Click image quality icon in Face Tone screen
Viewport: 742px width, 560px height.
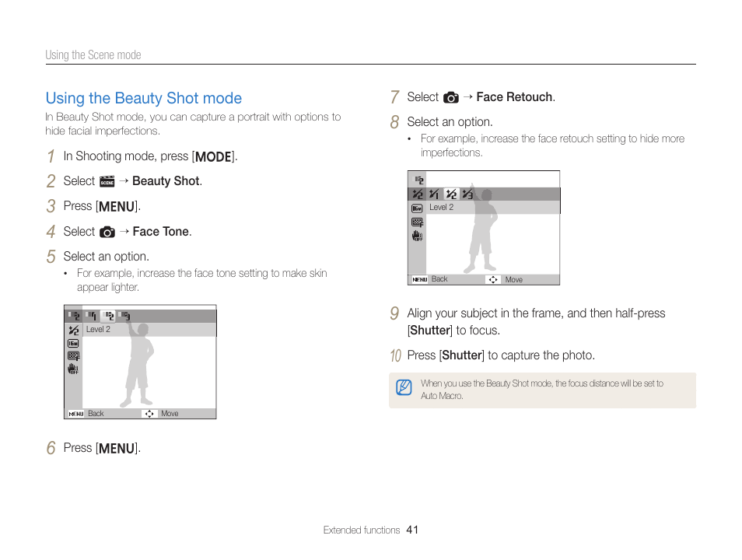(x=73, y=356)
